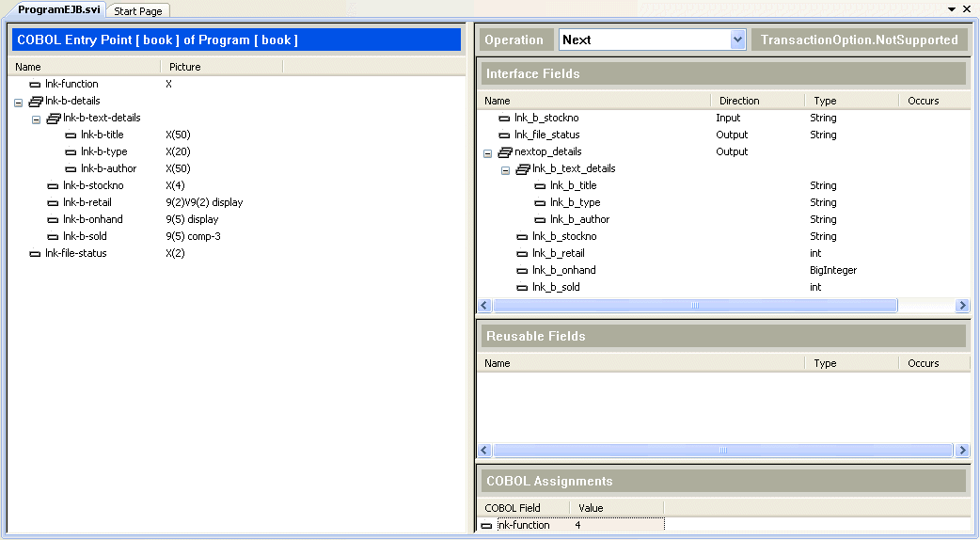The width and height of the screenshot is (980, 540).
Task: Click the lnk-function field icon in COBOL tree
Action: (35, 85)
